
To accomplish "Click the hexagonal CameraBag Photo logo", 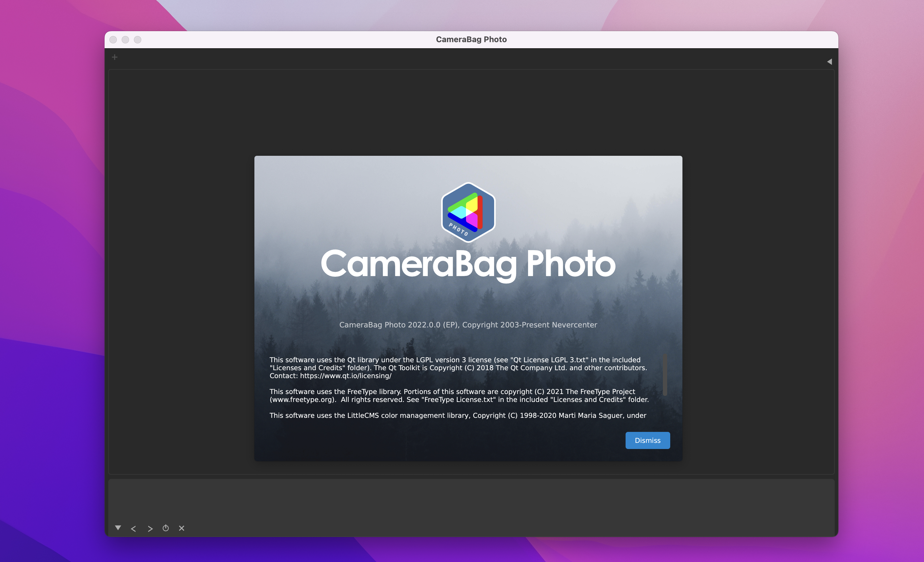I will click(x=468, y=213).
